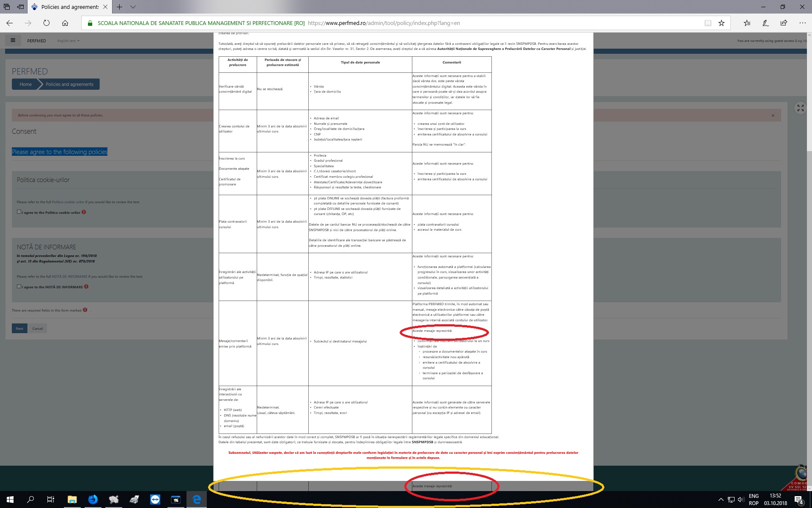Click the browser forward arrow

(28, 23)
